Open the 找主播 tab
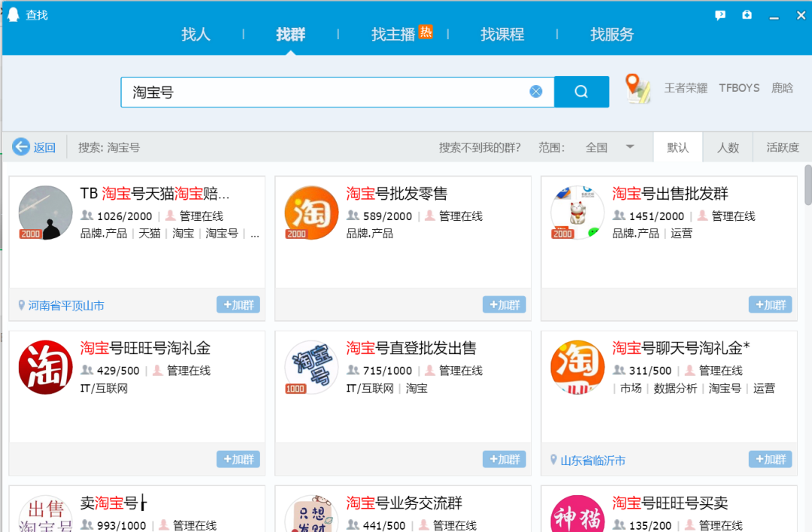Viewport: 812px width, 532px height. pos(393,35)
